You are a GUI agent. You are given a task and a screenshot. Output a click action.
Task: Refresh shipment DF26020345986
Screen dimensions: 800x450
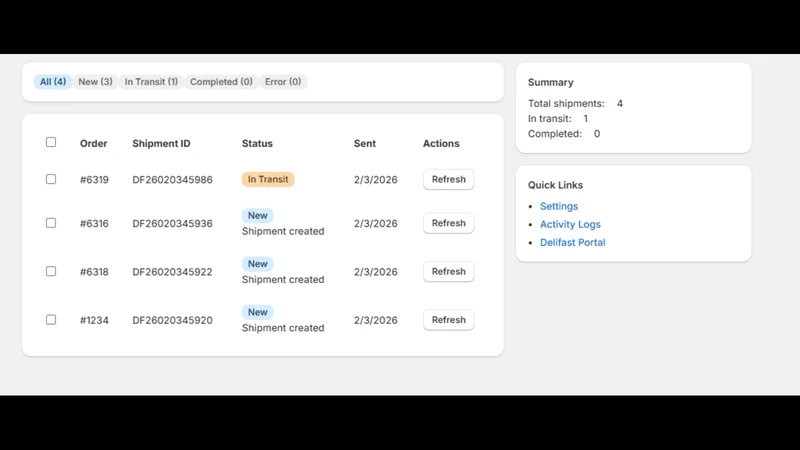tap(448, 180)
